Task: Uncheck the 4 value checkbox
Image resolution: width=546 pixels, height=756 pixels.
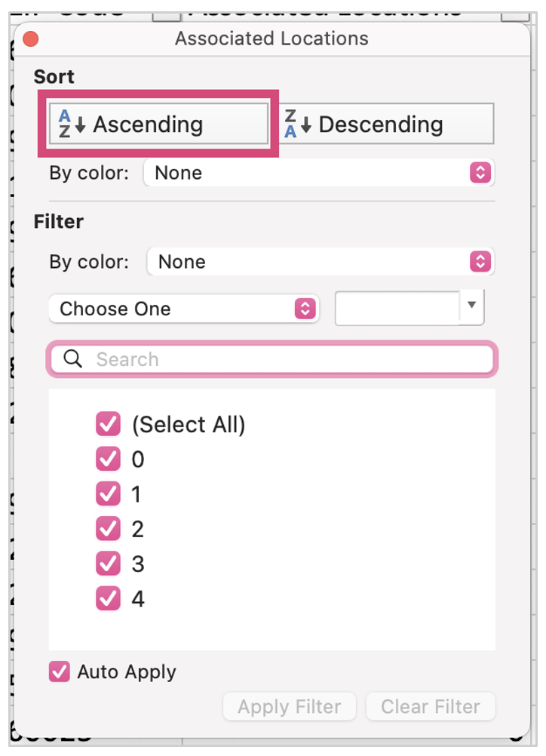Action: (x=109, y=598)
